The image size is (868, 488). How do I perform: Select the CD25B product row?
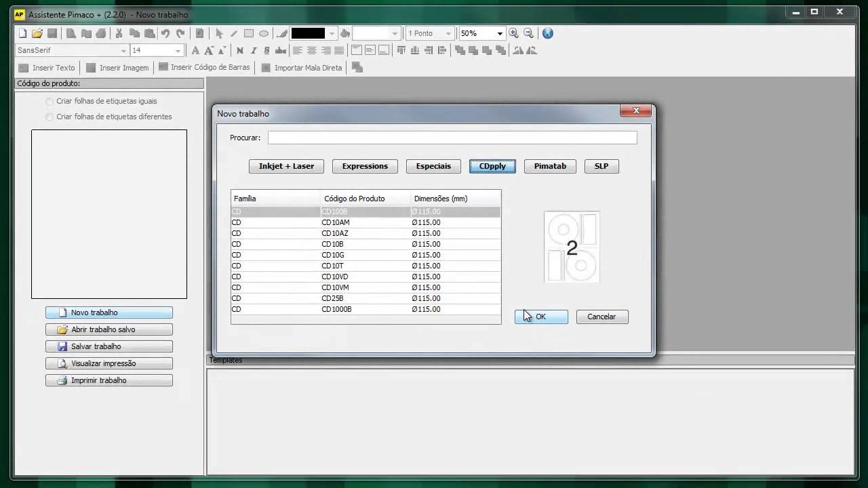tap(366, 298)
